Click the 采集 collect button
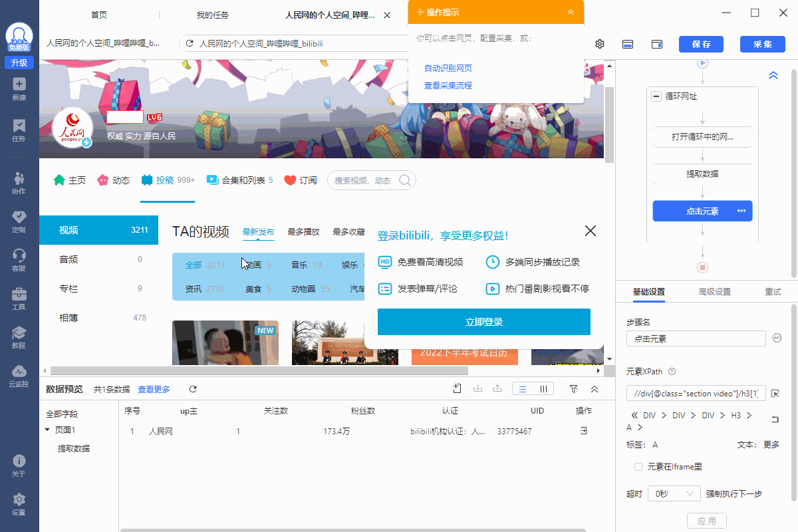798x532 pixels. 762,44
